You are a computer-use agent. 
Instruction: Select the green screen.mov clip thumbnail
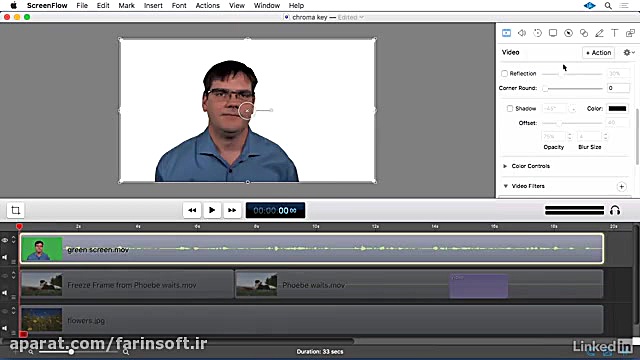coord(42,249)
